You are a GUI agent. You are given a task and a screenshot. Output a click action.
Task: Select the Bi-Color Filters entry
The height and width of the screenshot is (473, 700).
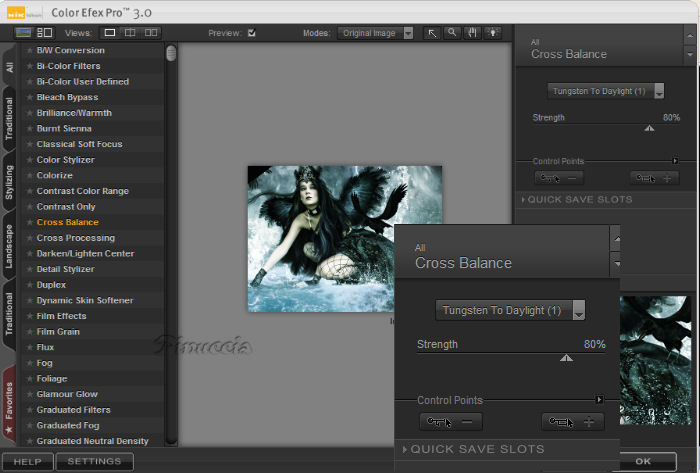68,66
